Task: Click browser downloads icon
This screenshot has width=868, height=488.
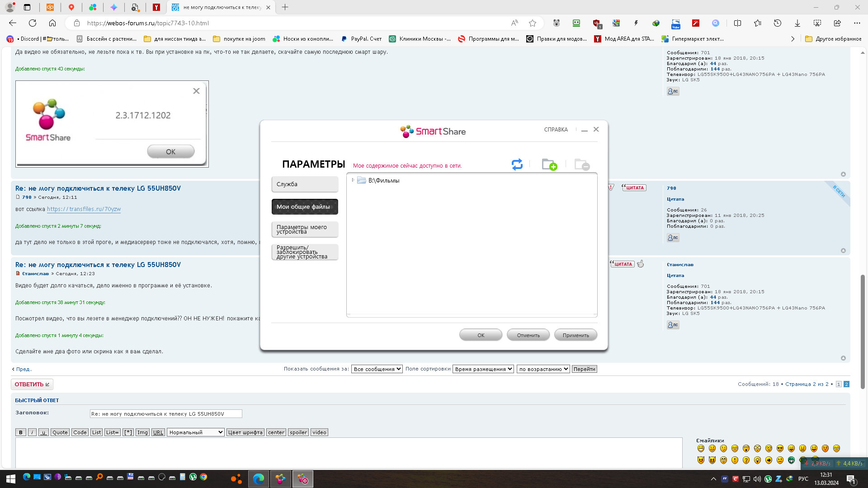Action: [797, 23]
